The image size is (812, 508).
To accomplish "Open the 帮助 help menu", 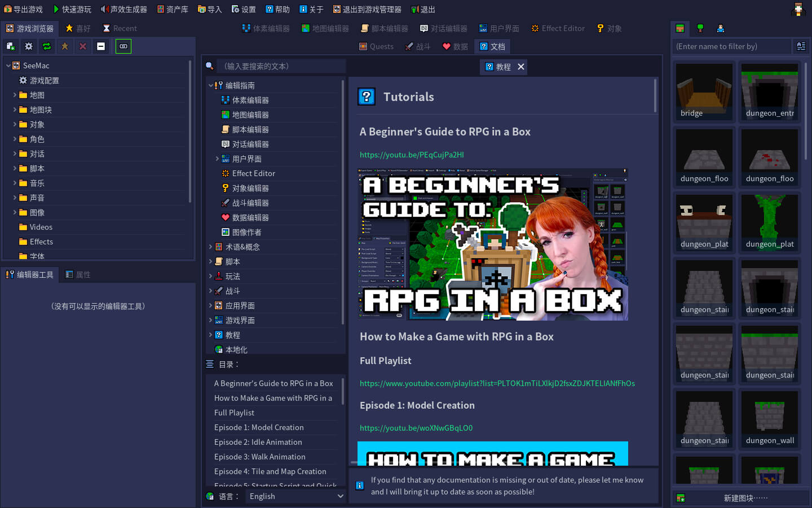I will point(277,10).
